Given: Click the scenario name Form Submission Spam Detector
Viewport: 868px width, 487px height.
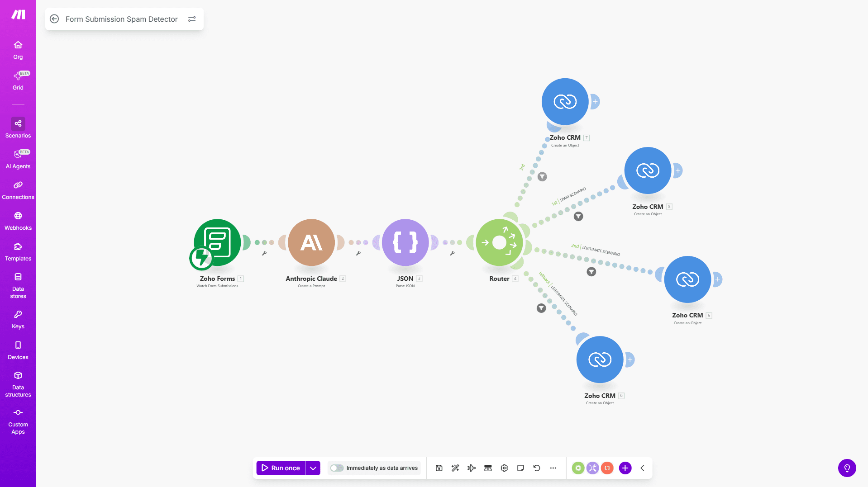Looking at the screenshot, I should click(121, 19).
